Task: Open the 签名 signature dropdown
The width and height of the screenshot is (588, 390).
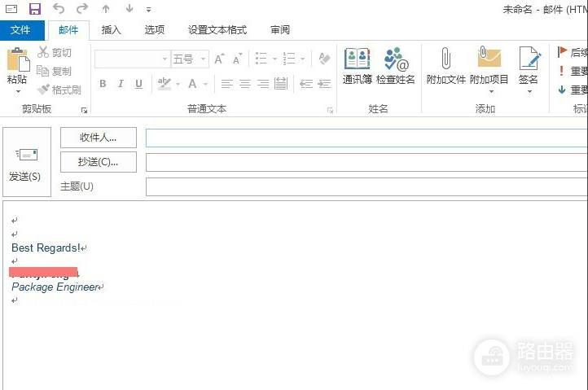Action: pyautogui.click(x=529, y=70)
